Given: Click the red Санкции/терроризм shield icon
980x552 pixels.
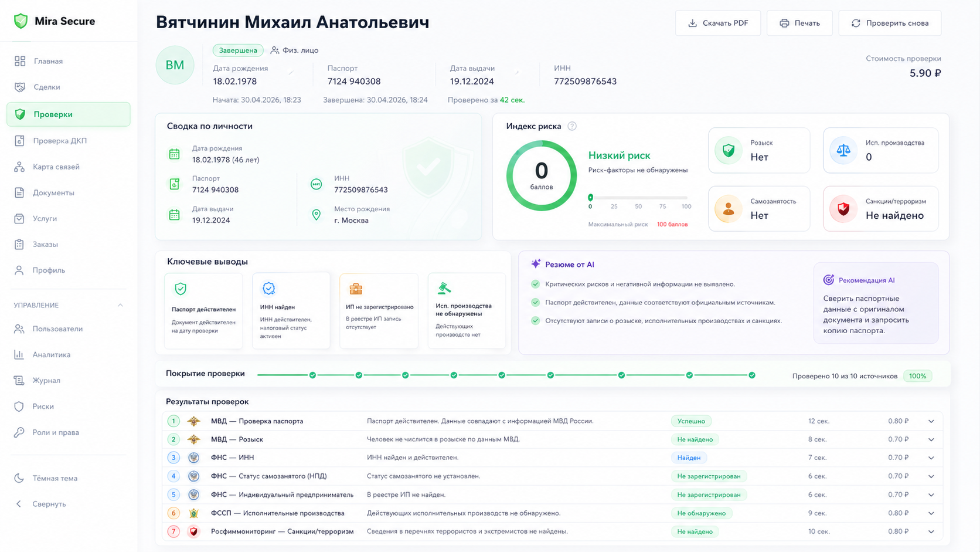Looking at the screenshot, I should 843,209.
